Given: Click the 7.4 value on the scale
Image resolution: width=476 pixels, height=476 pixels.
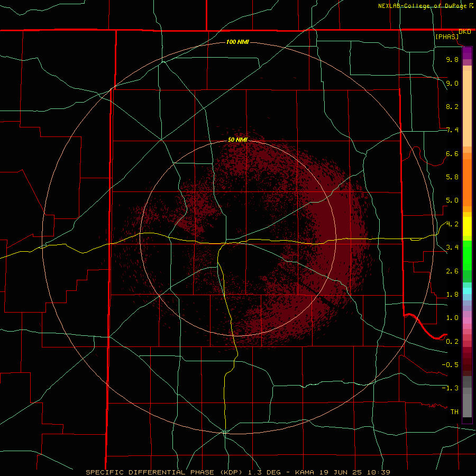Looking at the screenshot, I should [452, 130].
